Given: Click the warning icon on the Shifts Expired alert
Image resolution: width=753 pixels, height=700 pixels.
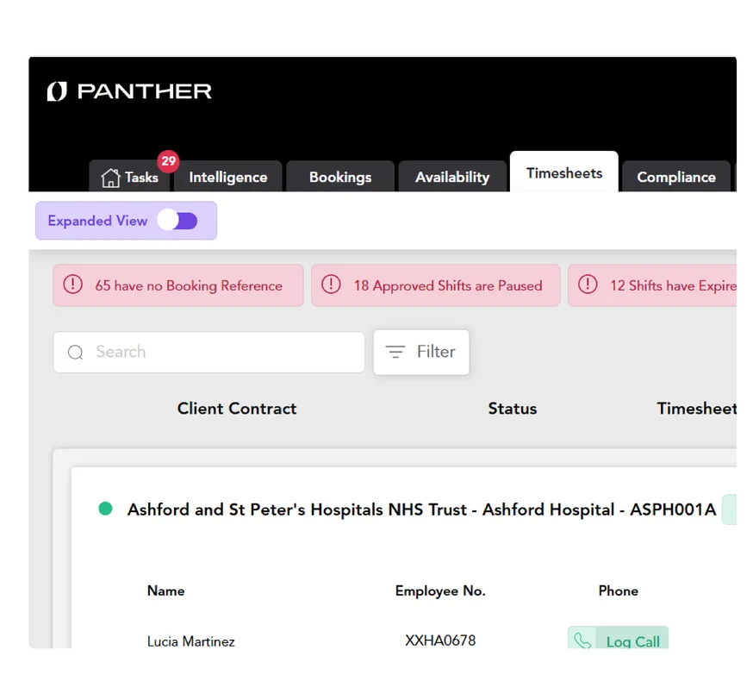Looking at the screenshot, I should (588, 284).
